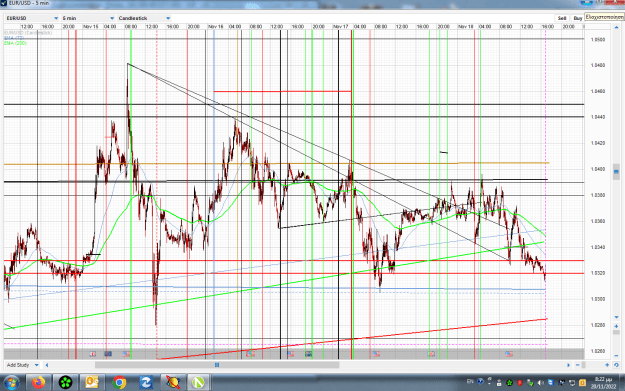625x391 pixels.
Task: Open the green N app in taskbar
Action: click(198, 383)
